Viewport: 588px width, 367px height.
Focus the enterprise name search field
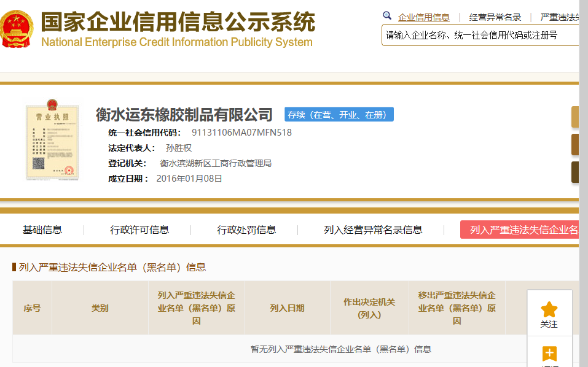pyautogui.click(x=480, y=35)
